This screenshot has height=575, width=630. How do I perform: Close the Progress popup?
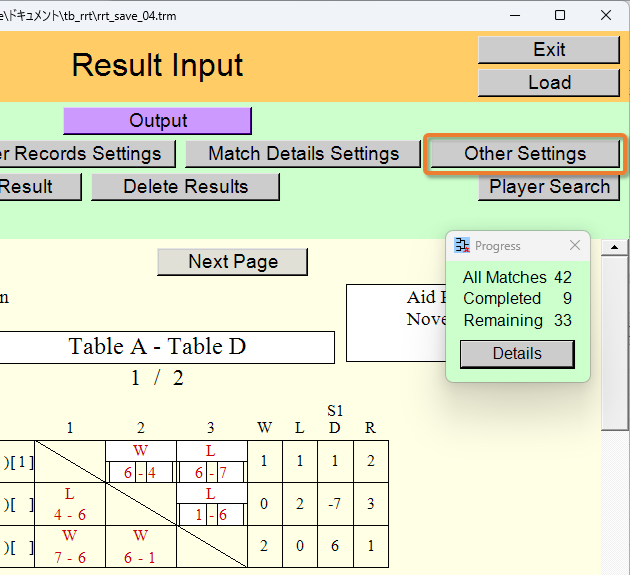[x=575, y=245]
